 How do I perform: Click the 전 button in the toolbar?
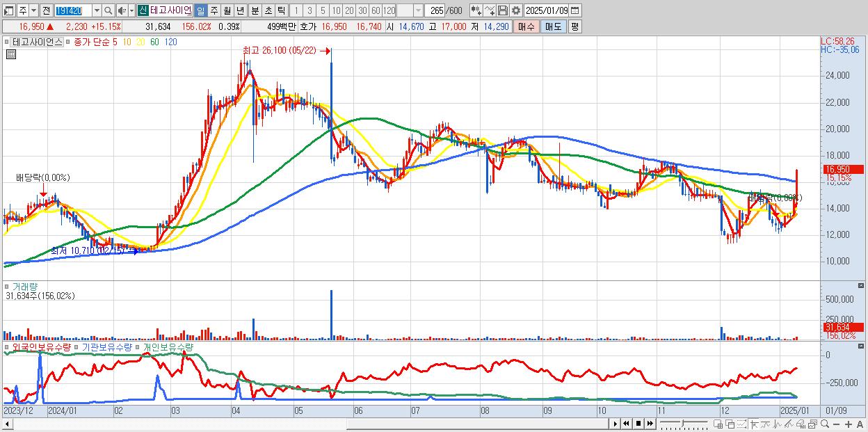coord(46,10)
